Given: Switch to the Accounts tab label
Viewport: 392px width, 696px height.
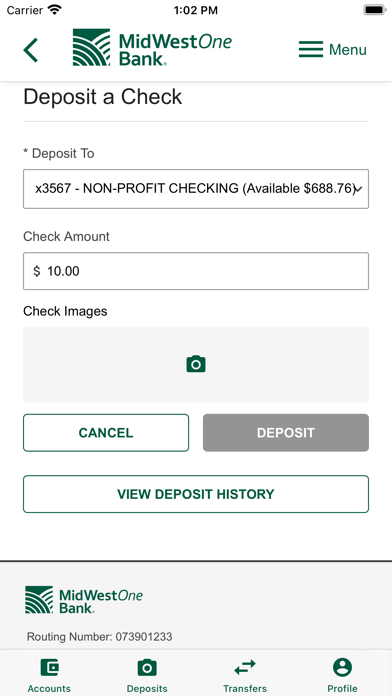Looking at the screenshot, I should tap(49, 688).
